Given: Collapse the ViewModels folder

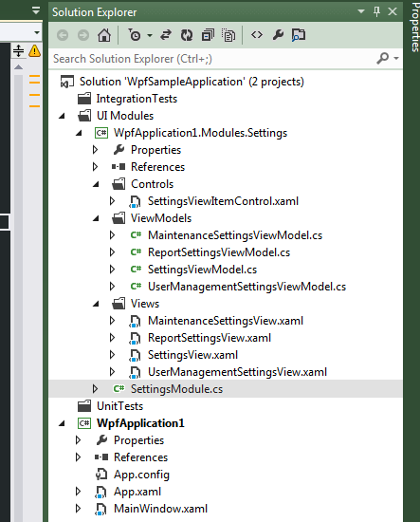Looking at the screenshot, I should [96, 218].
